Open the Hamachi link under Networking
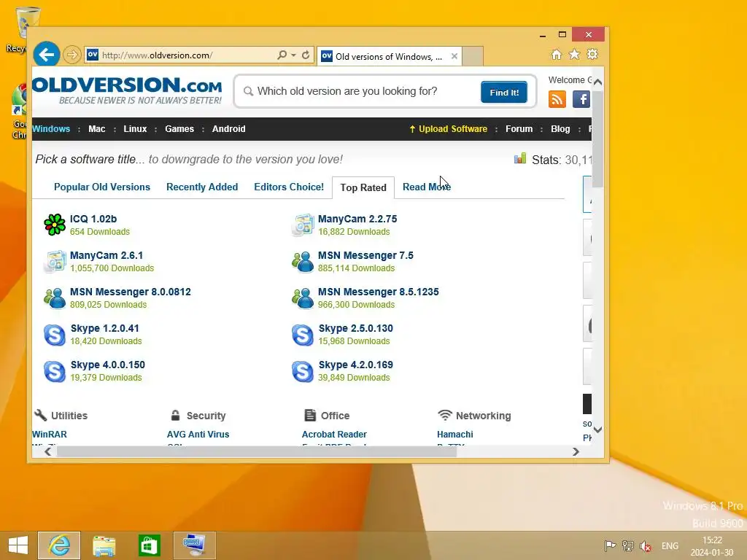 (455, 435)
